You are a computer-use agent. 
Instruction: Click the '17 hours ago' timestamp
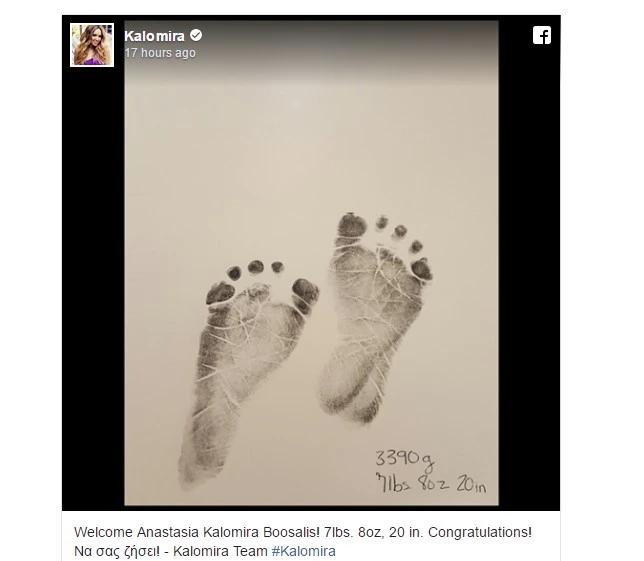pos(160,53)
